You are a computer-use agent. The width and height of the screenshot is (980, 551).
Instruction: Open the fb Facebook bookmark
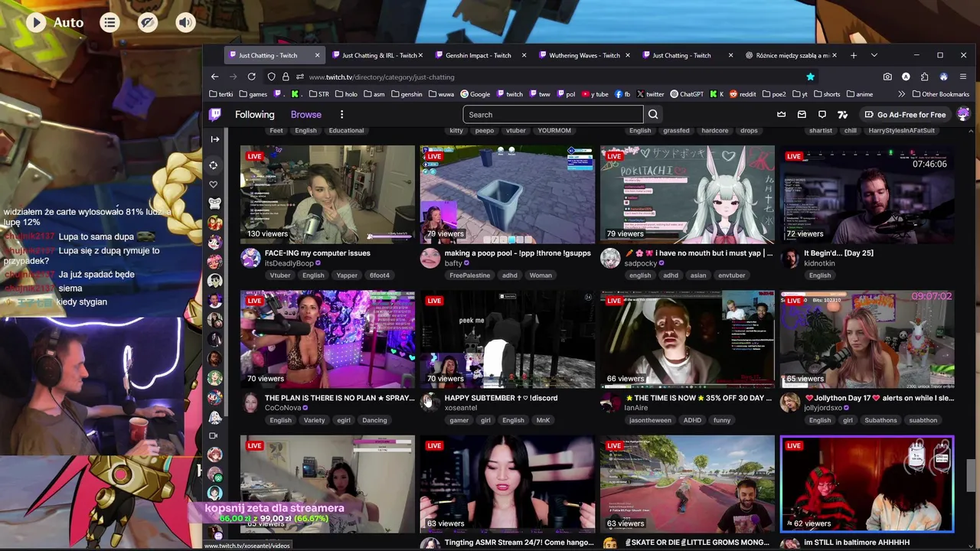tap(622, 94)
